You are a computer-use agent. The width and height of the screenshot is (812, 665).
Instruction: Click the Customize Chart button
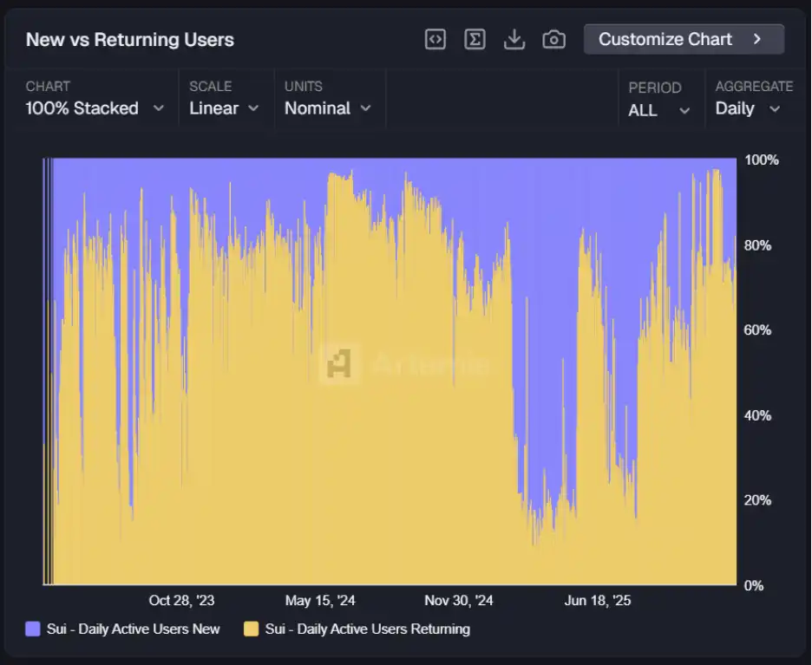click(683, 39)
